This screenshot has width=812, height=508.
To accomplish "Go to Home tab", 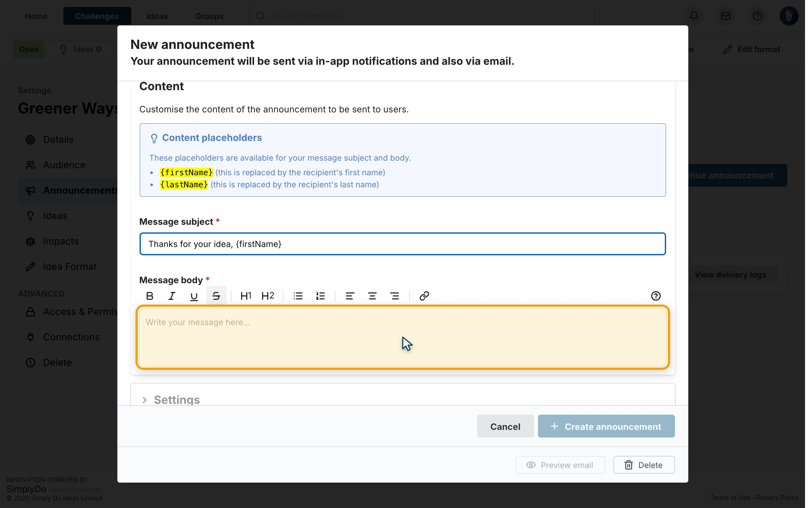I will 36,16.
